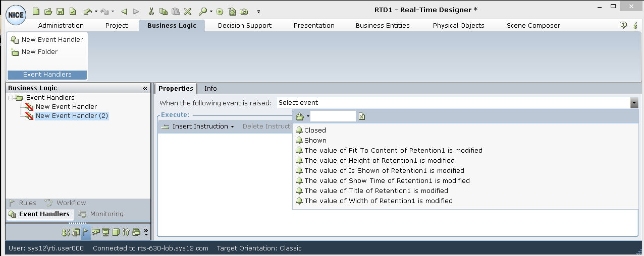Click the monitor screen icon in bottom strip

[105, 232]
